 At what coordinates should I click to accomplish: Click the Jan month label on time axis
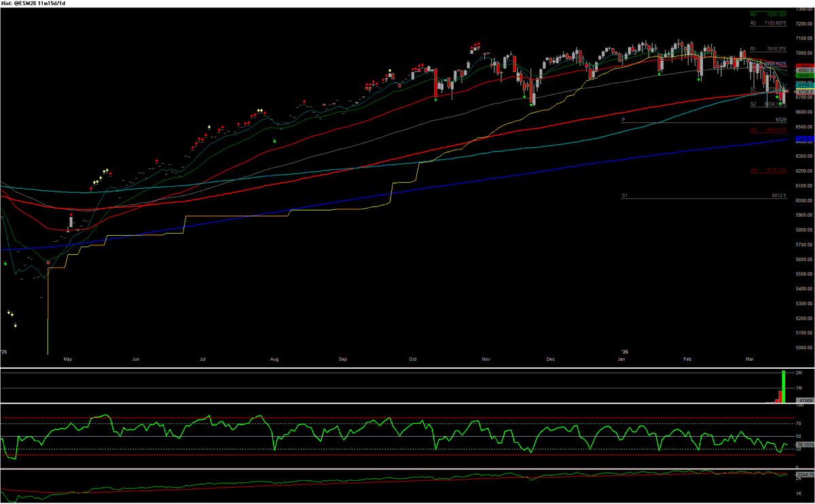point(621,359)
